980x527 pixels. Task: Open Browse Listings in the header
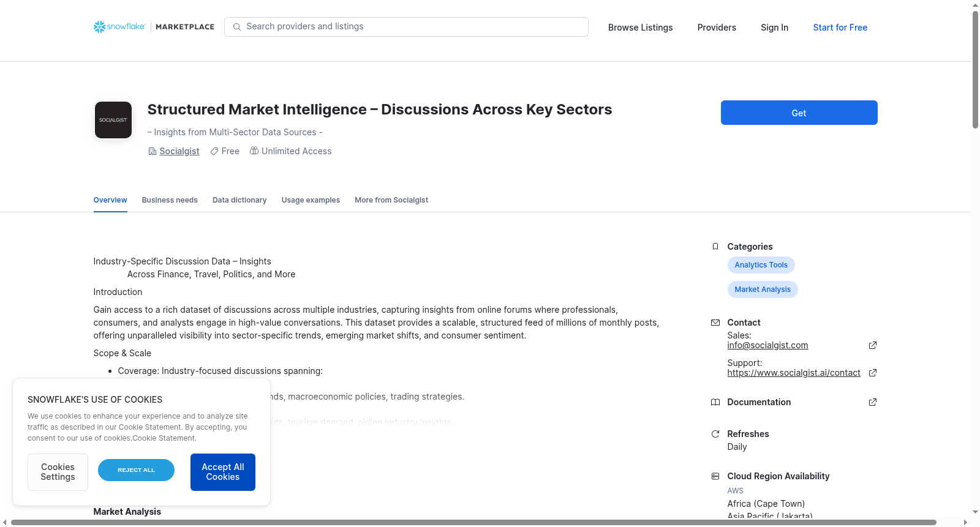641,28
